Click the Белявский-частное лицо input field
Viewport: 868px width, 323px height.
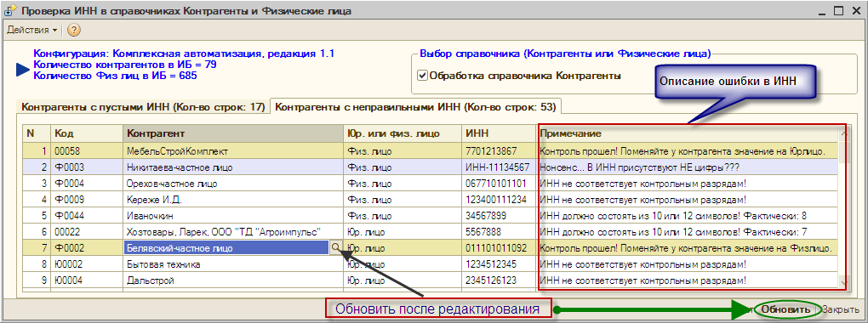tap(227, 248)
